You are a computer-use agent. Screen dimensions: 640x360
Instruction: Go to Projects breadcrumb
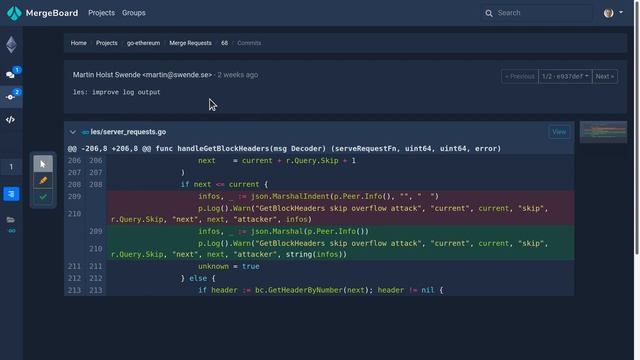(x=107, y=43)
